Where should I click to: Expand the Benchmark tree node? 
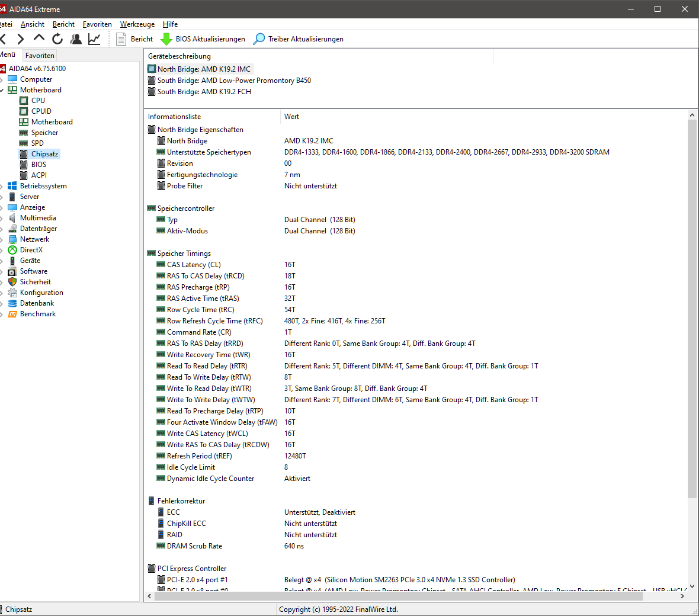tap(1, 315)
